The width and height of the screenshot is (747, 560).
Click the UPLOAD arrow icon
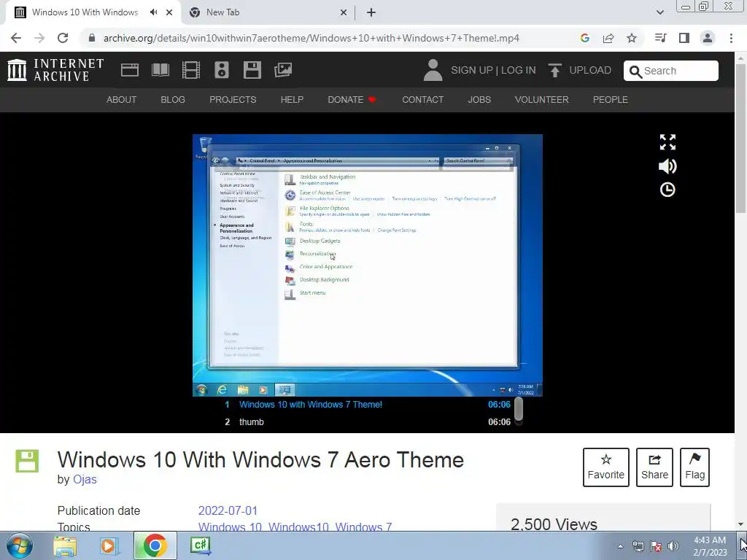pyautogui.click(x=554, y=70)
